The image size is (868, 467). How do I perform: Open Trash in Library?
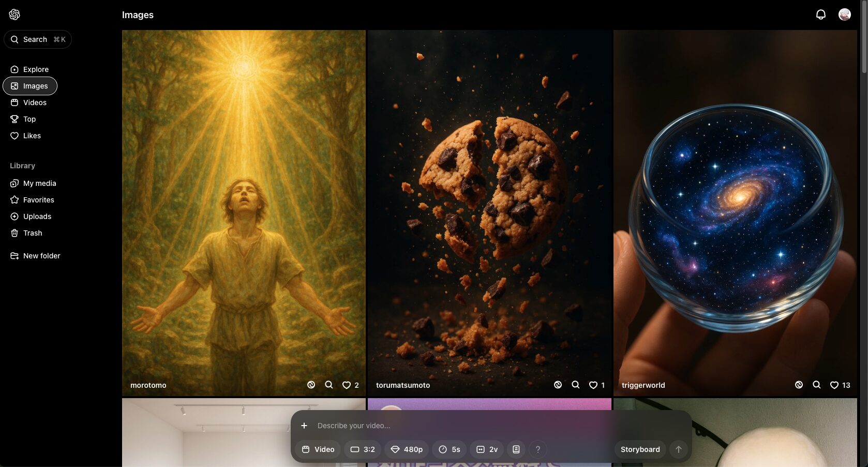26,233
